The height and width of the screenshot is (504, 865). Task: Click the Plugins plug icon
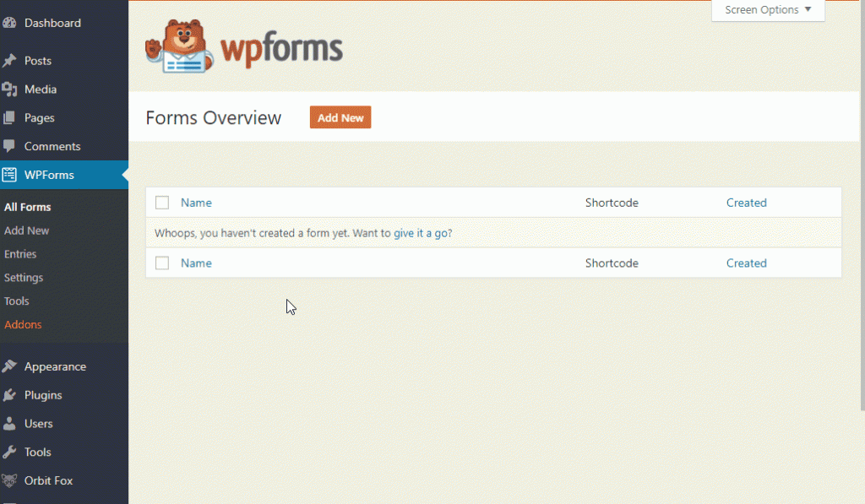point(10,396)
